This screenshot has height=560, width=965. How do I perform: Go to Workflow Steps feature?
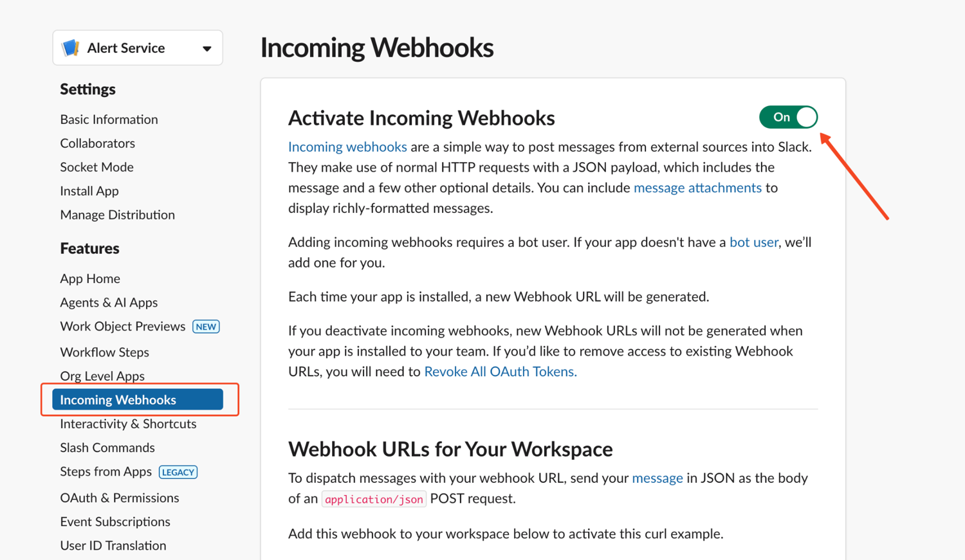(x=104, y=352)
